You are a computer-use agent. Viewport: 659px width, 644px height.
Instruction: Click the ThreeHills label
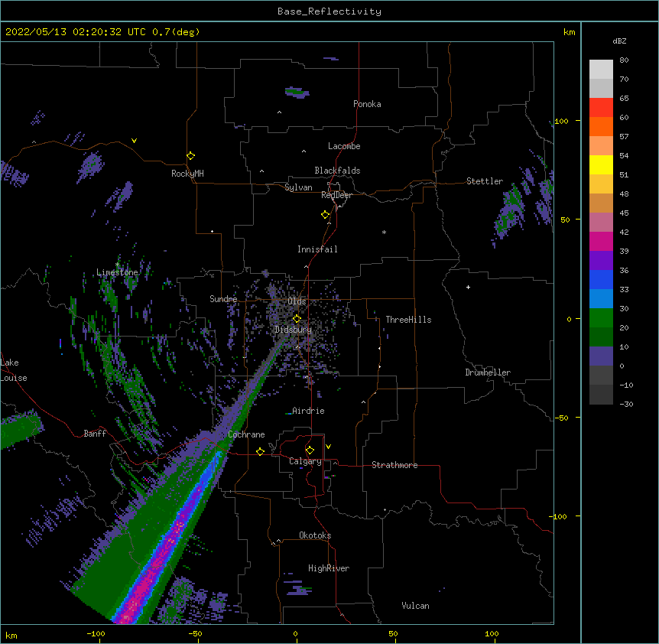[408, 320]
